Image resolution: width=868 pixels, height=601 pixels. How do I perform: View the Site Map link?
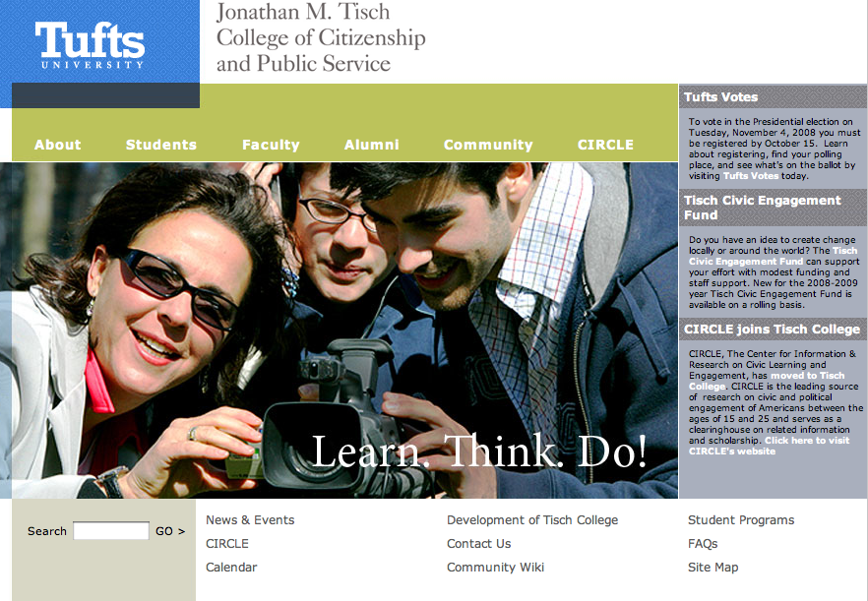(713, 568)
